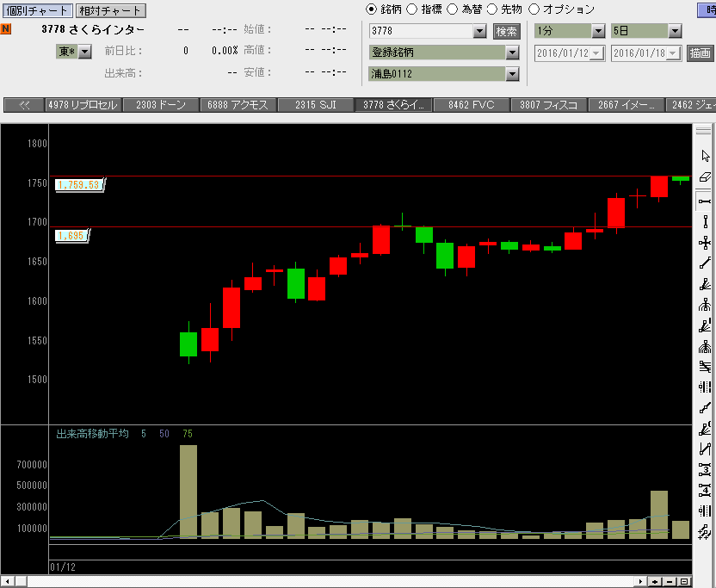Open the 2303 ドーン stock tab
The height and width of the screenshot is (588, 716).
pos(161,105)
